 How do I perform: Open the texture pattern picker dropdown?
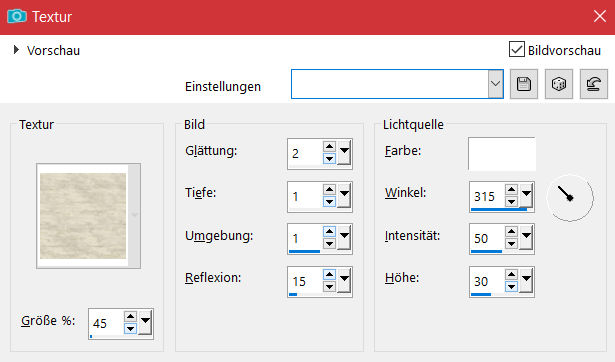click(135, 215)
